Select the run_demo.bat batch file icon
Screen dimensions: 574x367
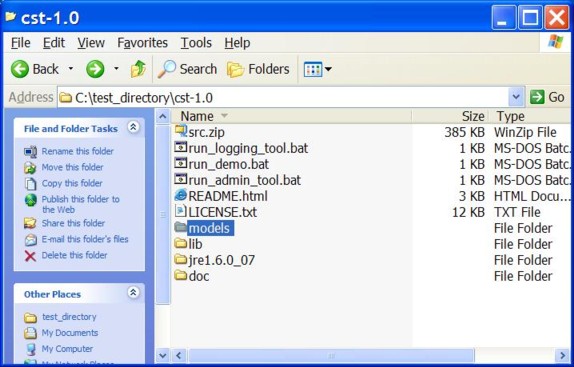click(x=180, y=164)
